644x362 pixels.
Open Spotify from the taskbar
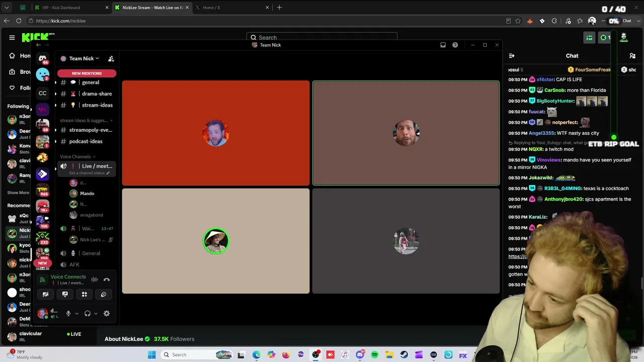click(374, 355)
